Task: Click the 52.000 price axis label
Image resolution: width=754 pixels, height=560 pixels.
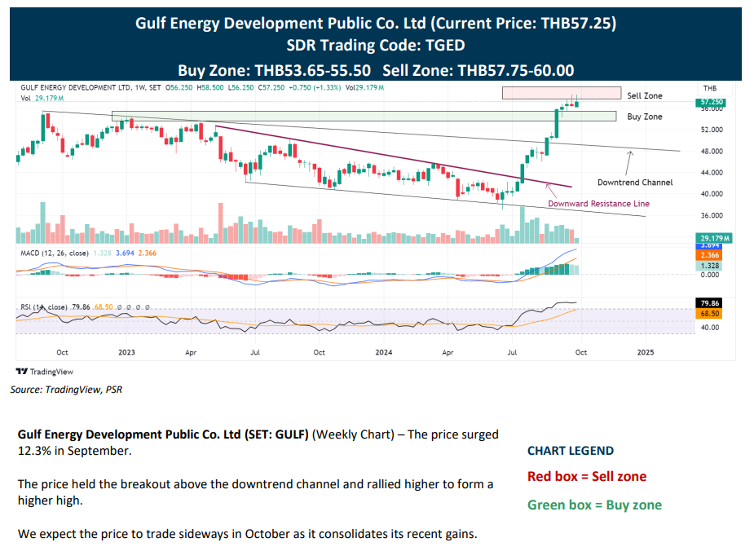Action: point(712,130)
